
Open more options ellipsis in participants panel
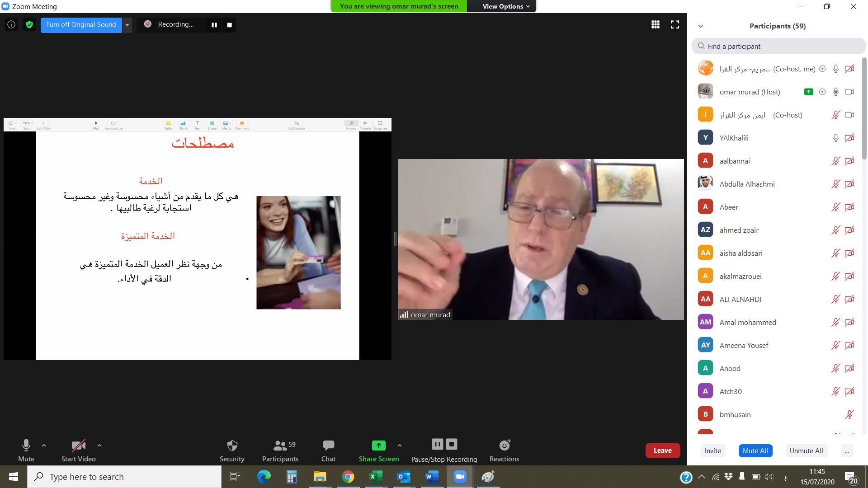coord(846,450)
